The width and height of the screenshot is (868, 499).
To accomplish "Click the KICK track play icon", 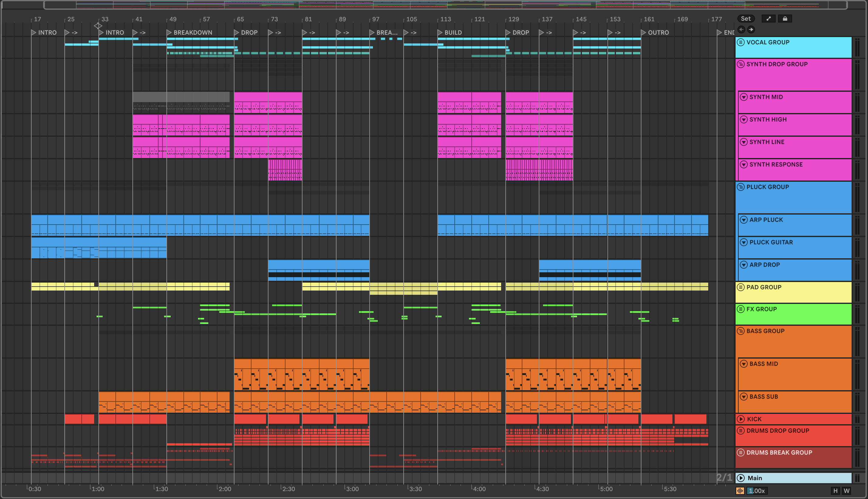I will click(741, 419).
